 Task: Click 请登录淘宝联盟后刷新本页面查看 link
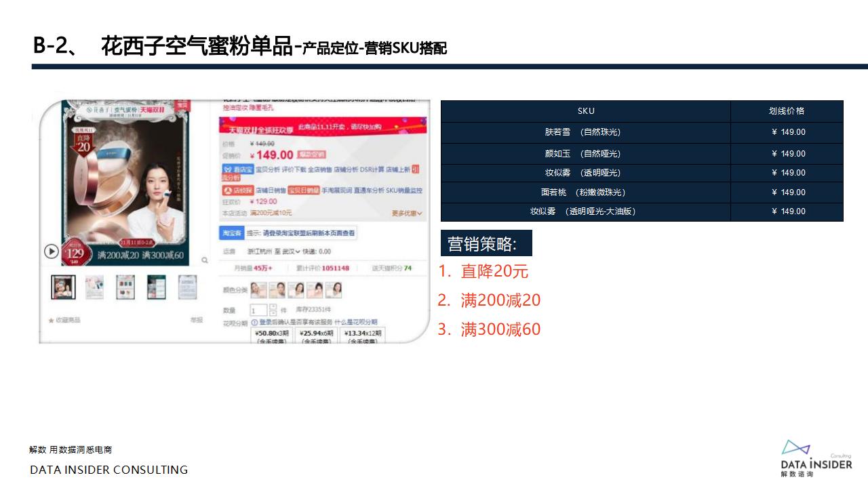click(x=309, y=233)
